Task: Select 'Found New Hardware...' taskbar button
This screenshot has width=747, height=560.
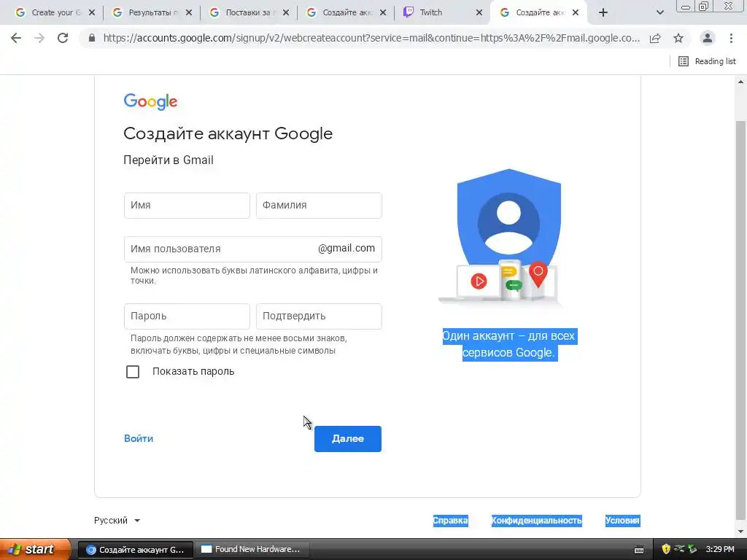Action: point(252,549)
